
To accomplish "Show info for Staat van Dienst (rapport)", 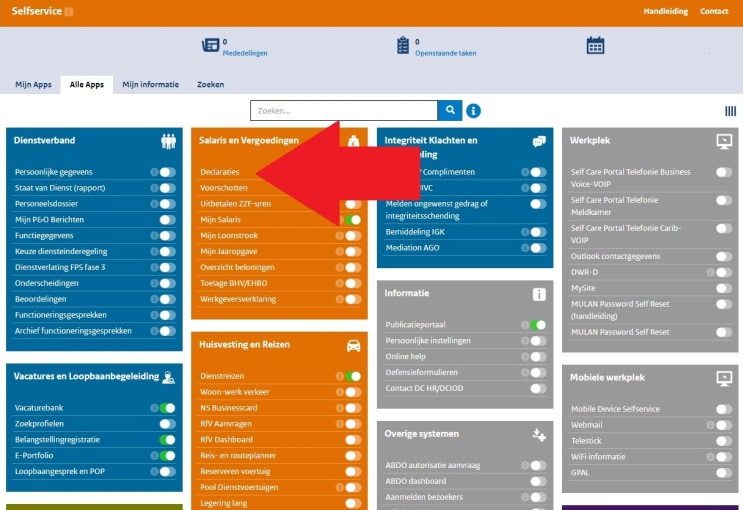I will click(154, 188).
